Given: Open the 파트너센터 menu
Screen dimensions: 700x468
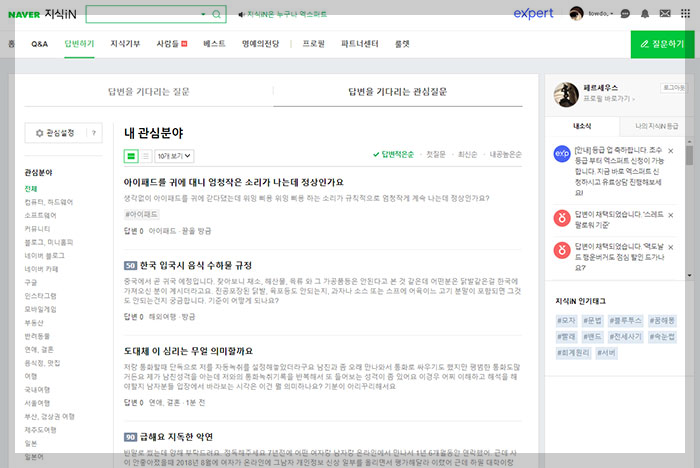Looking at the screenshot, I should [360, 44].
